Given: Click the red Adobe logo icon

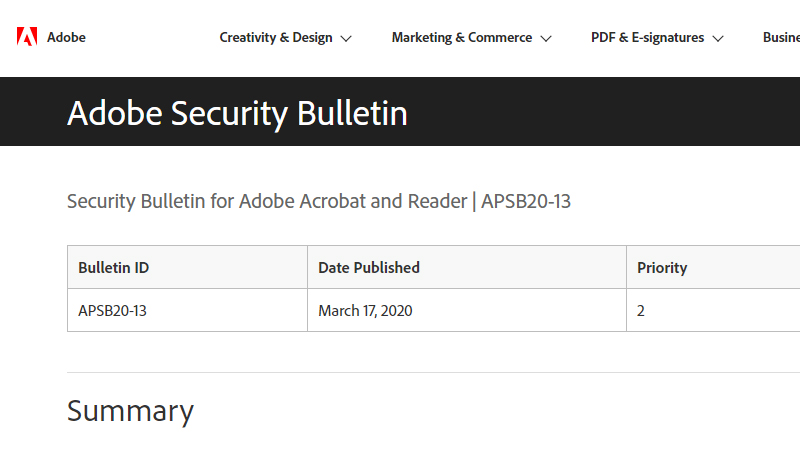Looking at the screenshot, I should [x=27, y=37].
